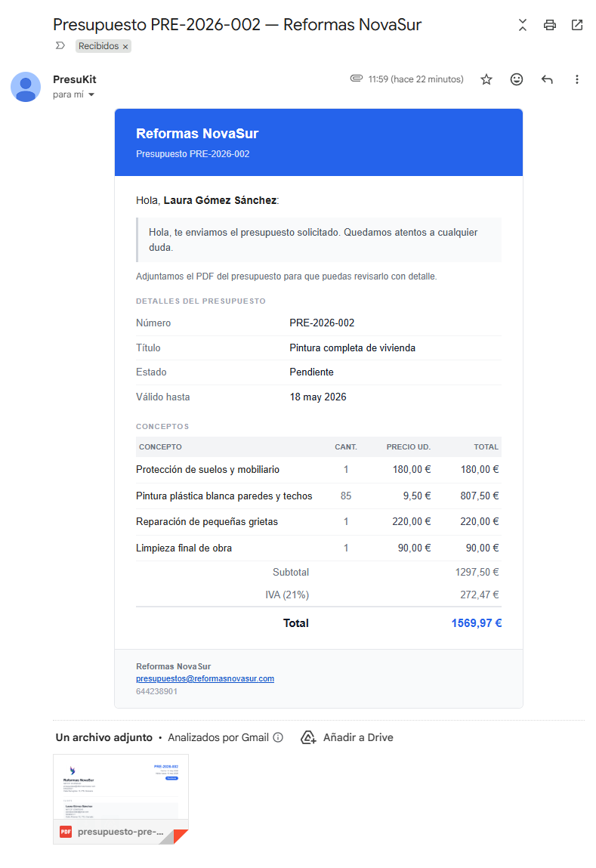
Task: Select the grand total 1569,97 €
Action: pyautogui.click(x=476, y=623)
